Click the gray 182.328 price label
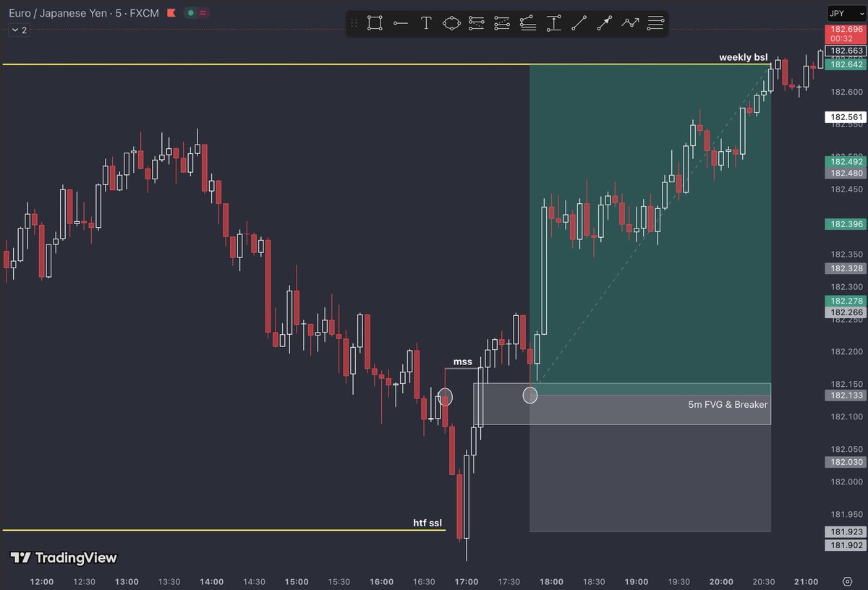This screenshot has width=868, height=590. [846, 268]
